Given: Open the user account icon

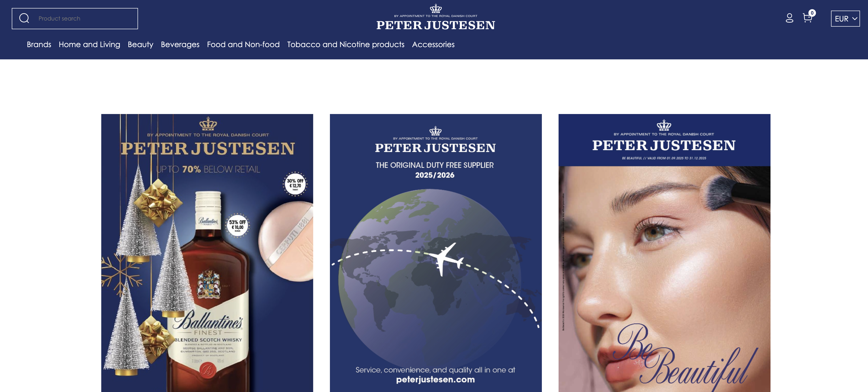Looking at the screenshot, I should tap(790, 18).
